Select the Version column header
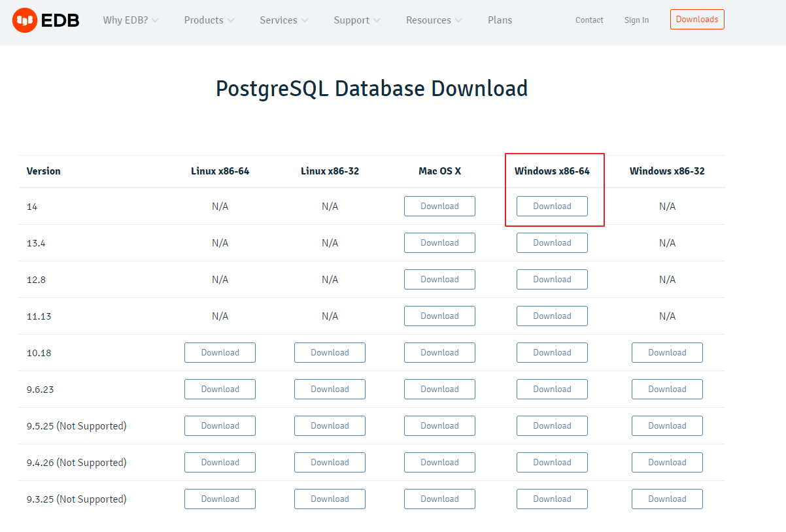 [x=43, y=171]
